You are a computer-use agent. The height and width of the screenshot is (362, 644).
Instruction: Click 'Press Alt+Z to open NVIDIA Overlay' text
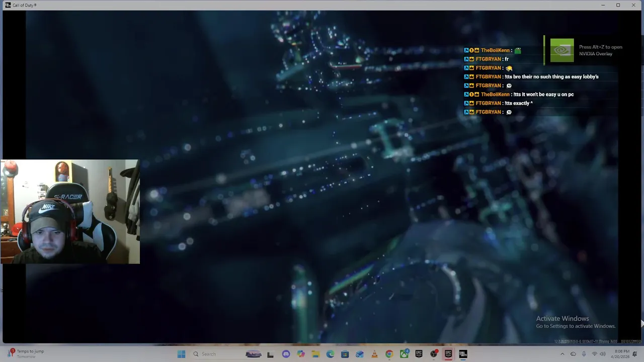pyautogui.click(x=601, y=50)
